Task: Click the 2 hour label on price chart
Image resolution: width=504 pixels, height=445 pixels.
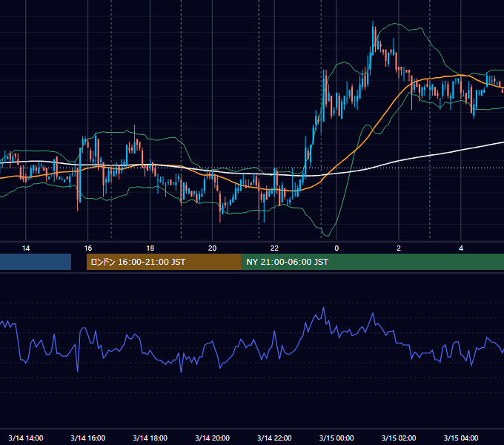Action: click(399, 248)
